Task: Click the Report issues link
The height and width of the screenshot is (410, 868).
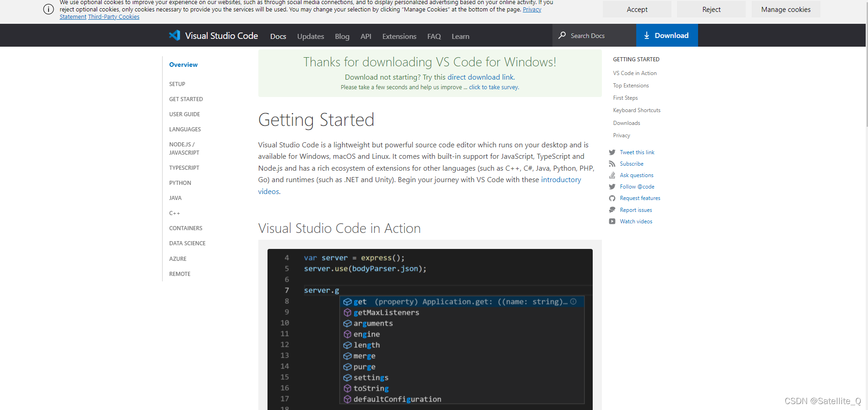Action: point(636,210)
